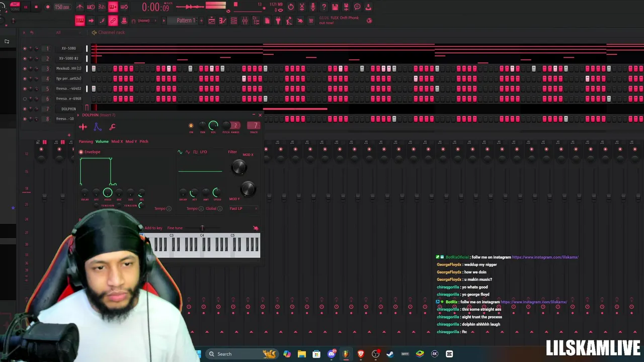This screenshot has height=362, width=644.
Task: Unmute the freeso..e-6968 channel LED
Action: 25,99
